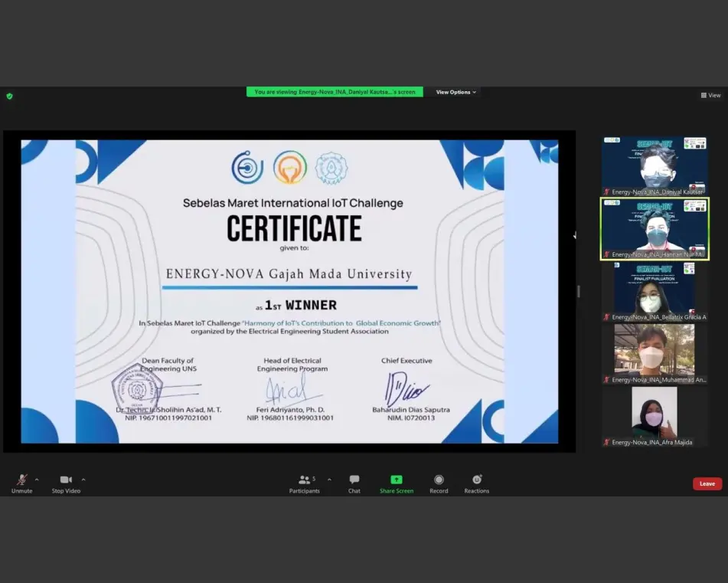Select Muhammad An...'s video thumbnail
Screen dimensions: 728x583
(x=655, y=354)
